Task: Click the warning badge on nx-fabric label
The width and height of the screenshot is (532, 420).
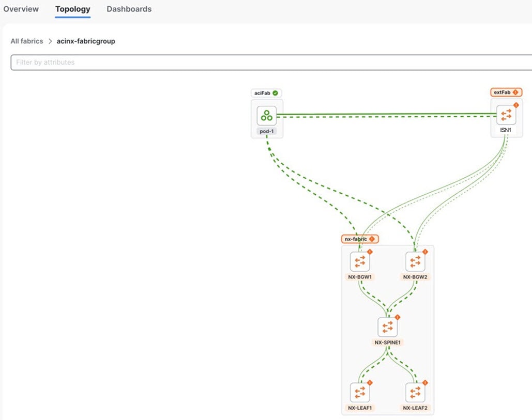Action: click(x=373, y=239)
